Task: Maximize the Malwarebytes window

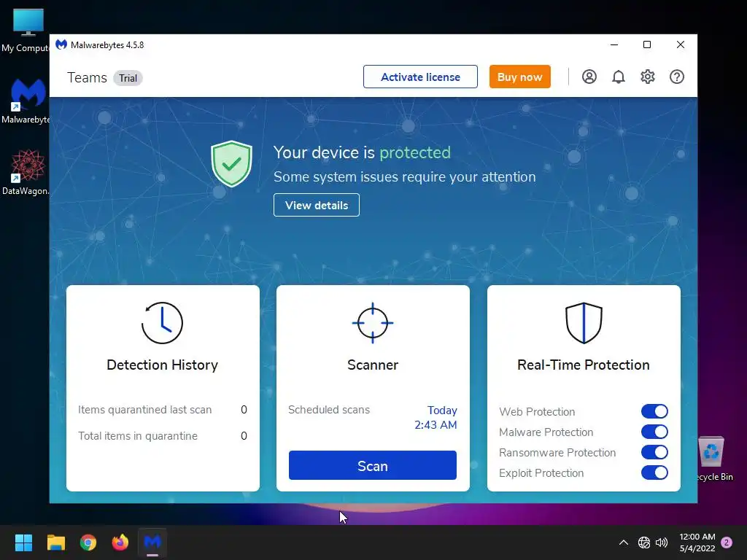Action: pyautogui.click(x=647, y=44)
